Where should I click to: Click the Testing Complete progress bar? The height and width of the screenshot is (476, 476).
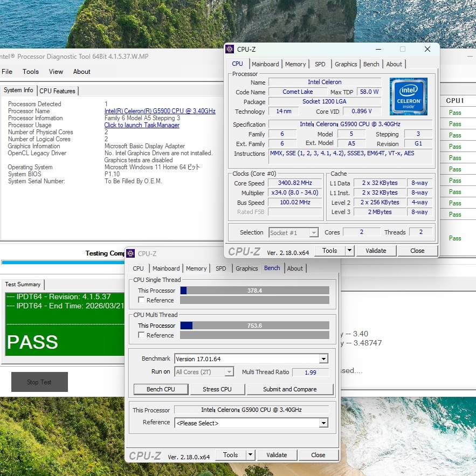click(x=63, y=263)
